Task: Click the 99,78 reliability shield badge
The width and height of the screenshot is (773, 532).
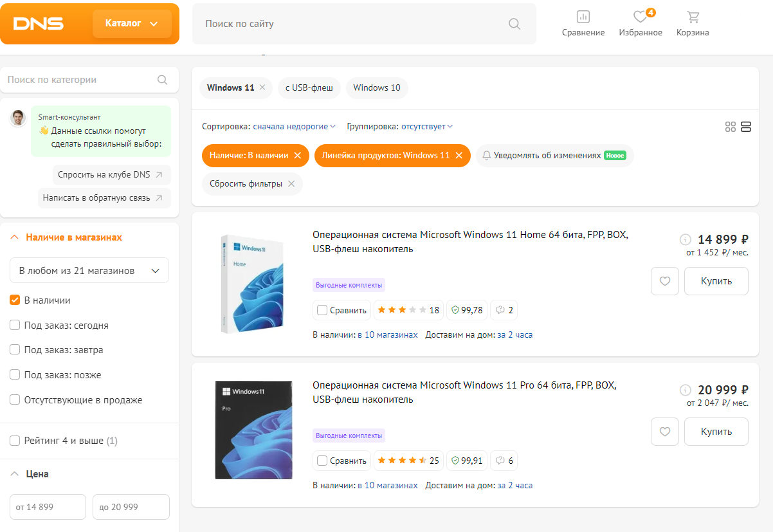Action: (x=467, y=310)
